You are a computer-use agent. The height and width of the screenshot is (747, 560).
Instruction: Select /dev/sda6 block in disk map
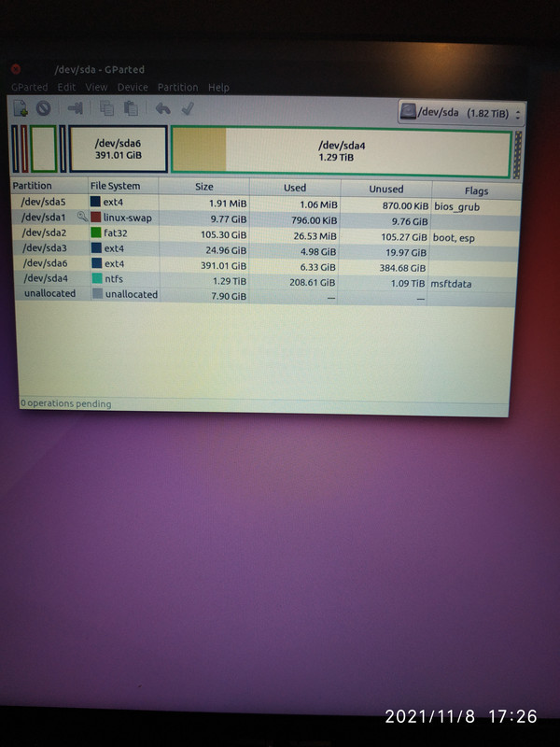tap(119, 148)
